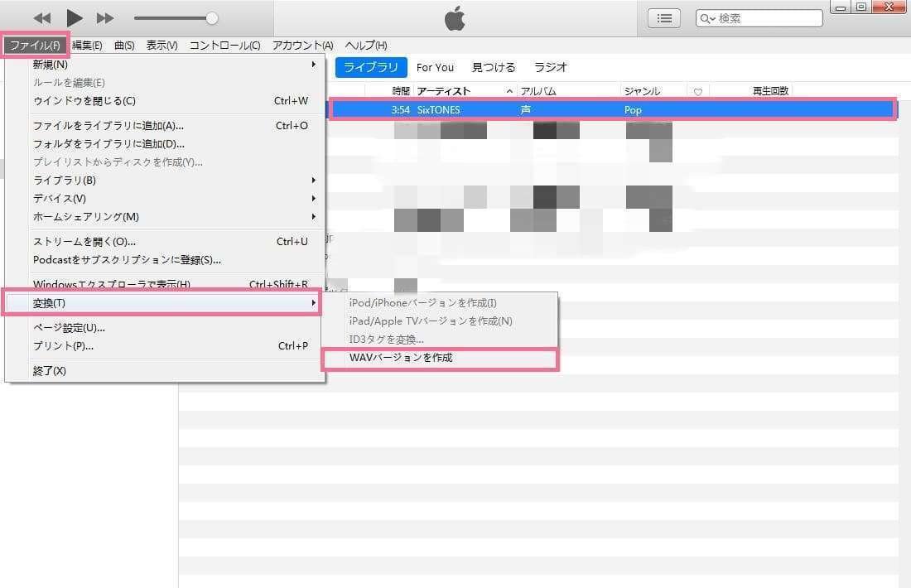
Task: Open the アカウント(A) menu
Action: pyautogui.click(x=302, y=46)
